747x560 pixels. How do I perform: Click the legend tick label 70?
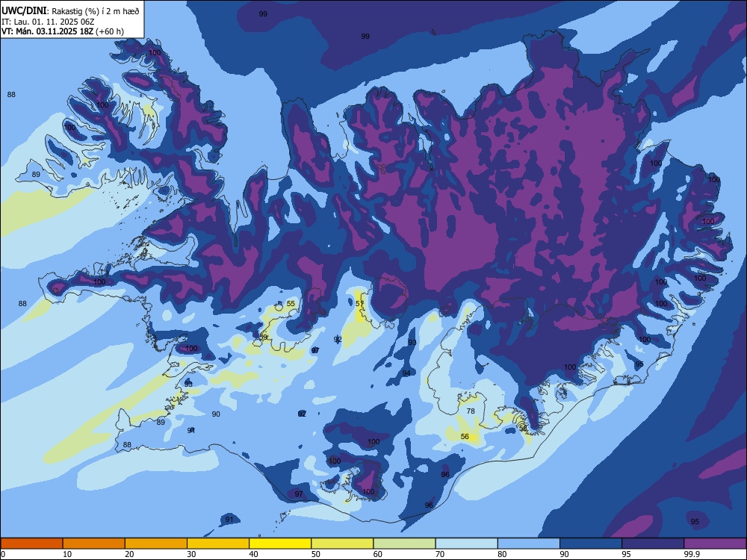tap(440, 554)
